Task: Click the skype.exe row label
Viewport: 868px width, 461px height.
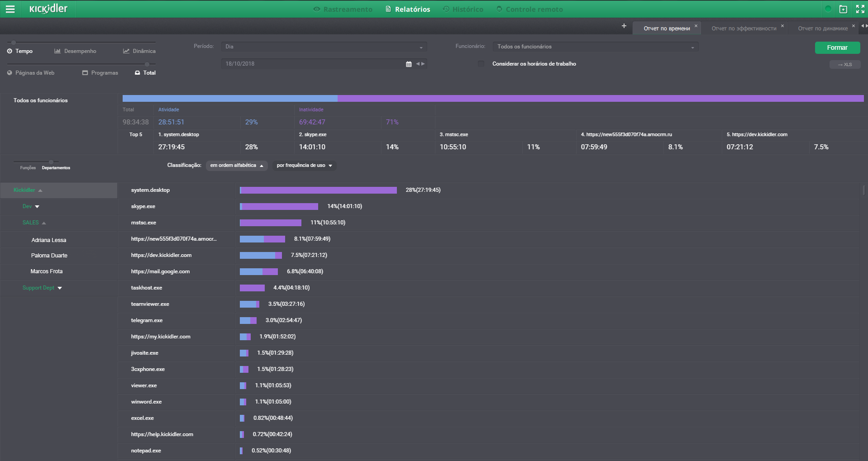Action: (x=143, y=207)
